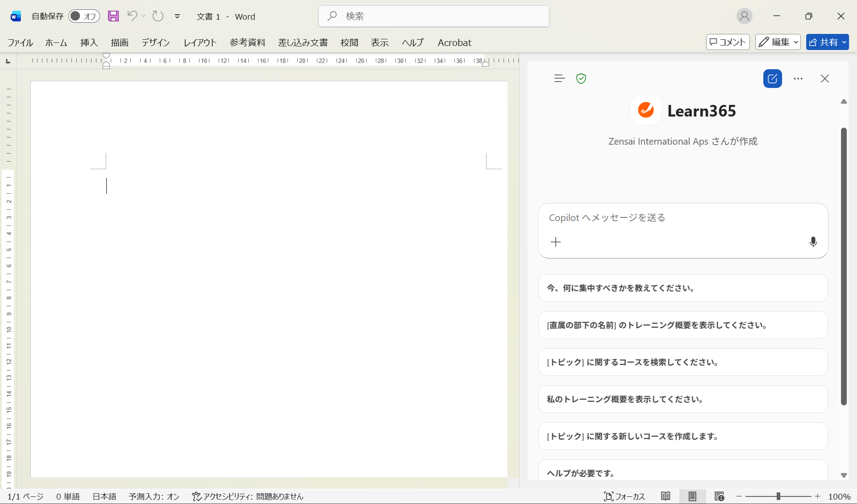Click the Copilot pane scroll down arrow
The image size is (857, 504).
844,475
